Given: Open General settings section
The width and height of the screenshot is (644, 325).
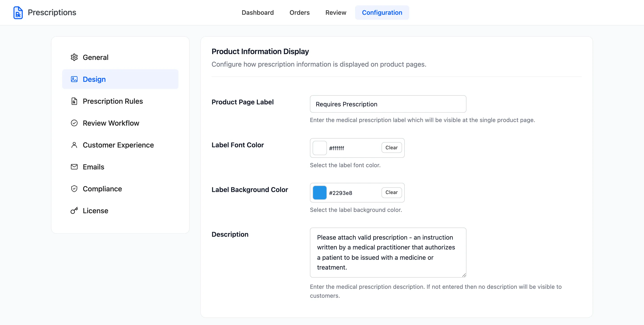Looking at the screenshot, I should (x=120, y=57).
